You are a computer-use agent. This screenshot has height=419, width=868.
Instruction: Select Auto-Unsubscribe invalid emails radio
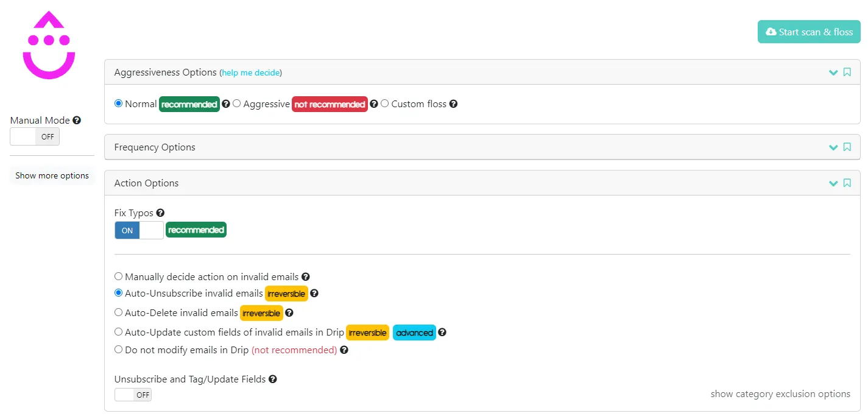point(119,293)
